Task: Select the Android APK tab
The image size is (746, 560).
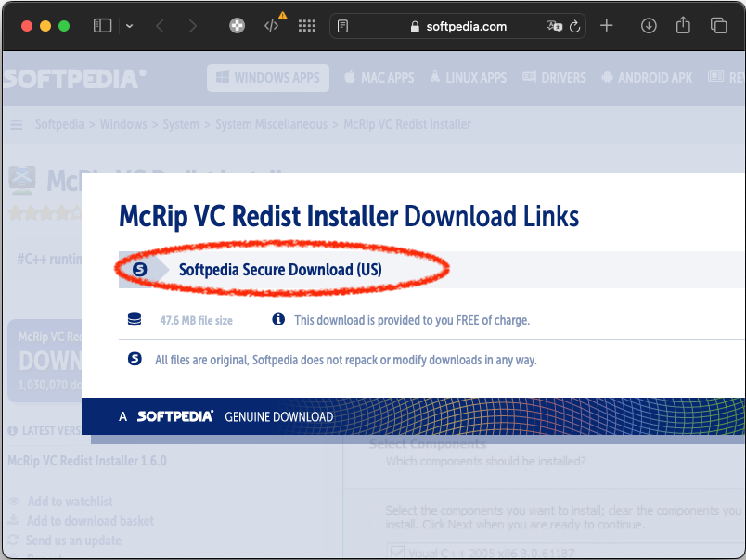Action: [x=647, y=78]
